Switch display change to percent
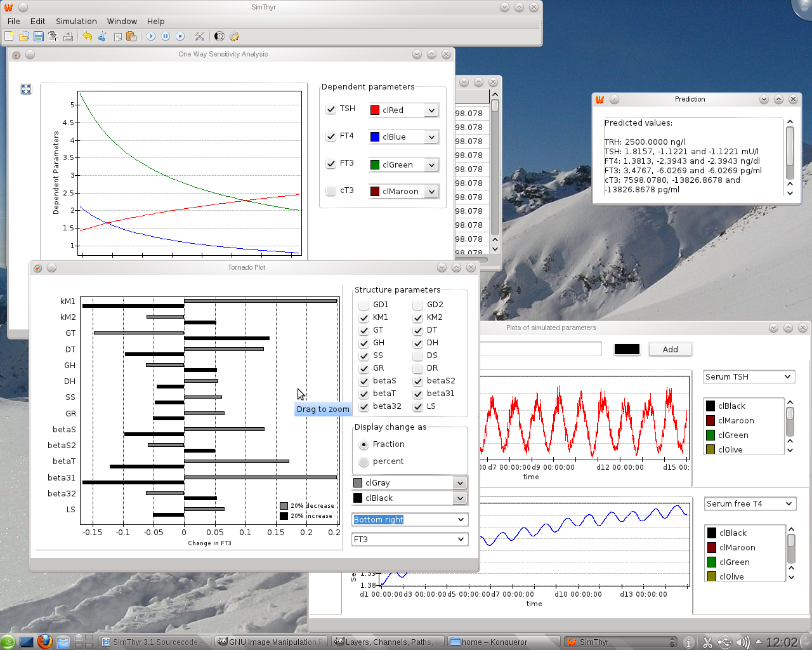This screenshot has width=812, height=650. tap(364, 461)
